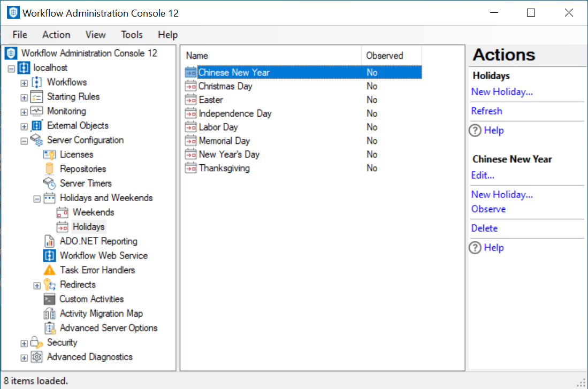This screenshot has width=588, height=389.
Task: Collapse the Server Configuration node
Action: (x=24, y=141)
